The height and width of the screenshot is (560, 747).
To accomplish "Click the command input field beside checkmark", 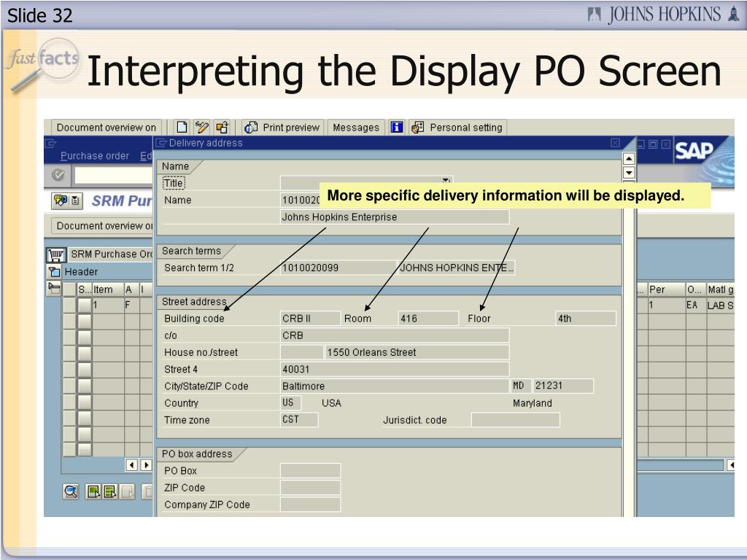I will (x=113, y=175).
